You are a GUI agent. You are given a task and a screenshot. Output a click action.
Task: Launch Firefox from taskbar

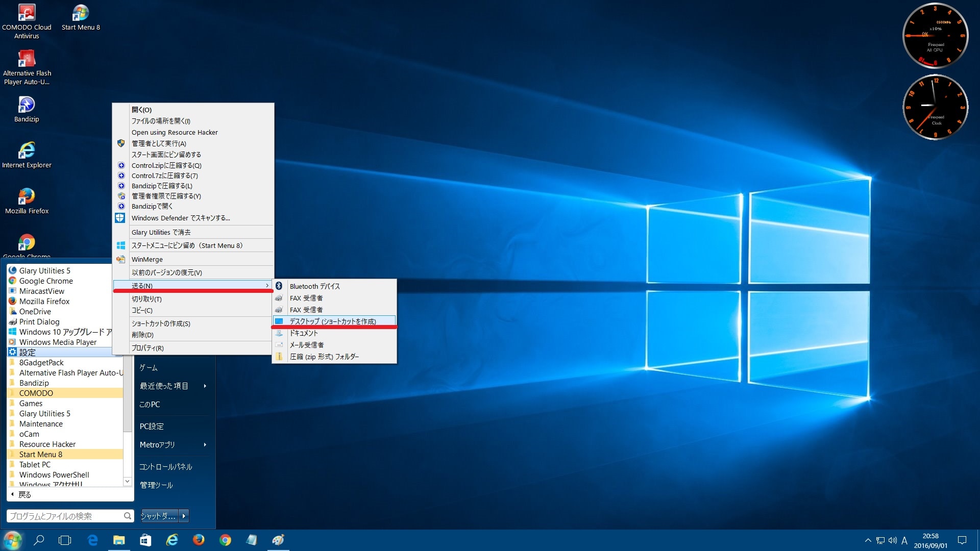pyautogui.click(x=199, y=540)
